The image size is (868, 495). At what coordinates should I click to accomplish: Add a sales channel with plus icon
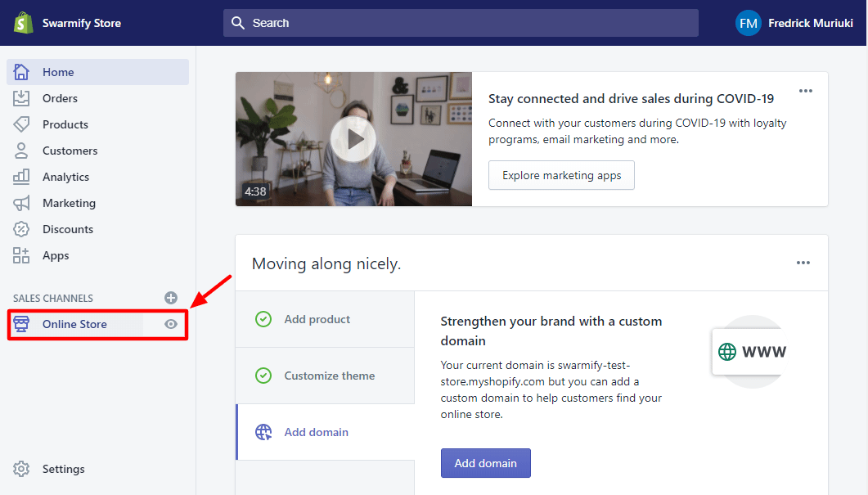[x=171, y=298]
